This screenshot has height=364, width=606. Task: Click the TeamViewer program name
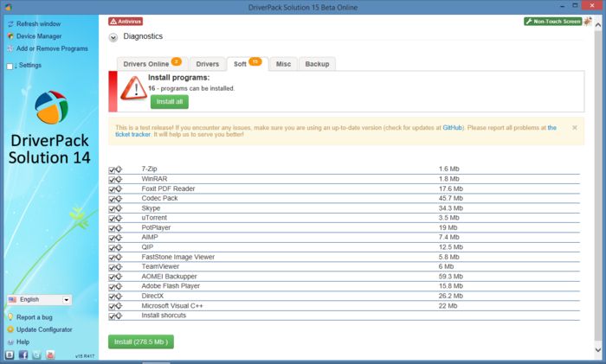coord(160,266)
